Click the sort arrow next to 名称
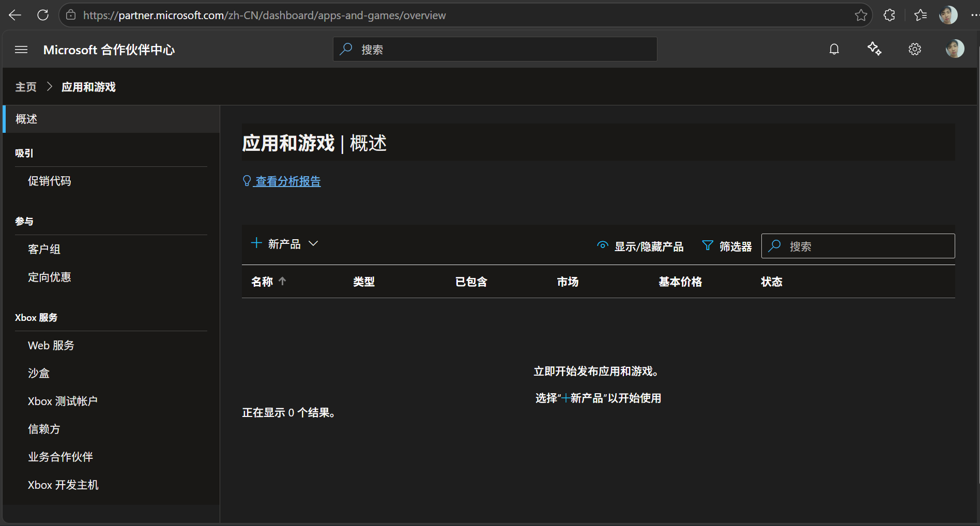This screenshot has height=526, width=980. click(282, 281)
